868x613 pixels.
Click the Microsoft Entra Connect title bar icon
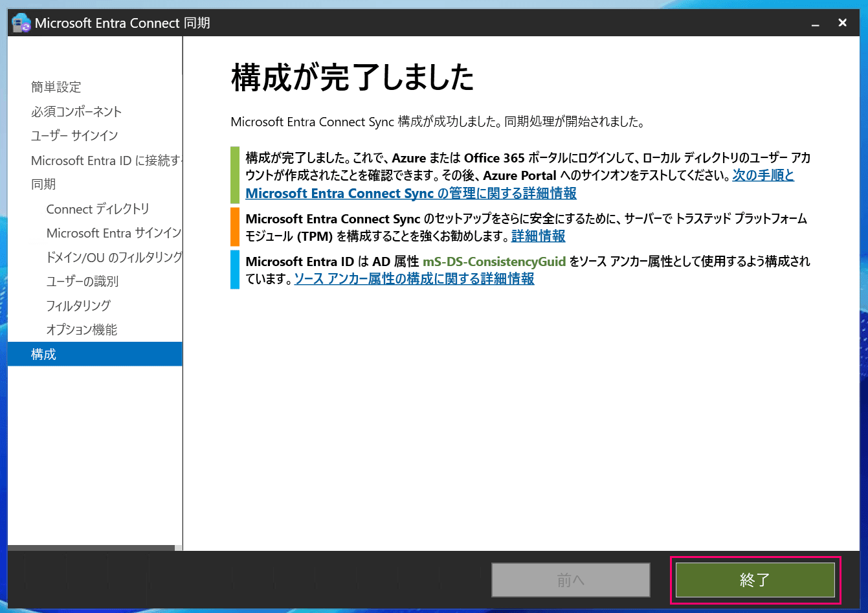[21, 23]
